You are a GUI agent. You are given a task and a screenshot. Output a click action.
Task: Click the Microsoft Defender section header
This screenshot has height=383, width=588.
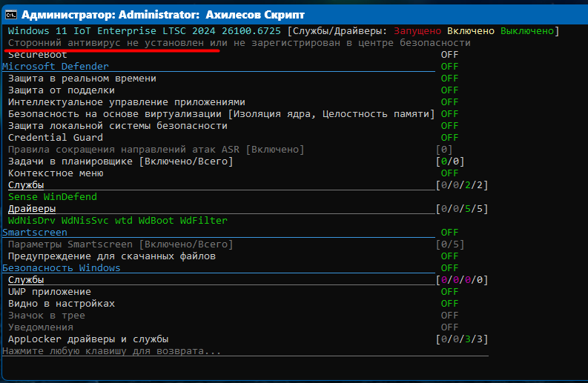[56, 67]
